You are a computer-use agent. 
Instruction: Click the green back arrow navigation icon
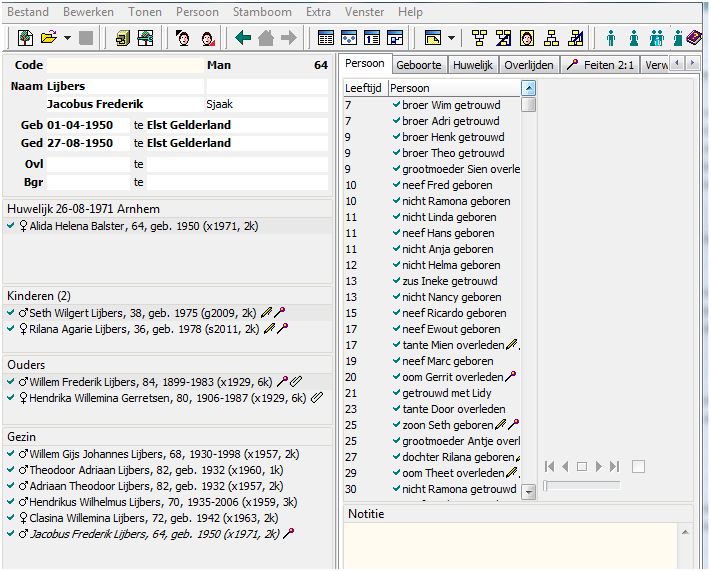(243, 38)
